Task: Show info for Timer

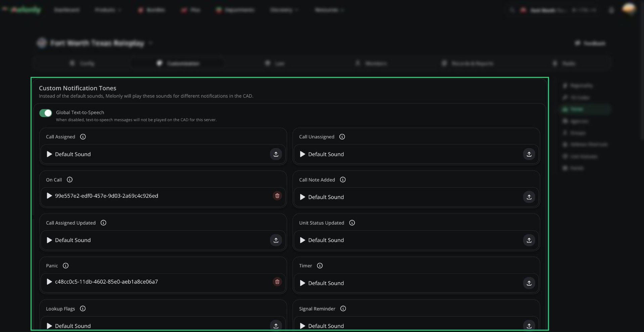Action: 320,266
